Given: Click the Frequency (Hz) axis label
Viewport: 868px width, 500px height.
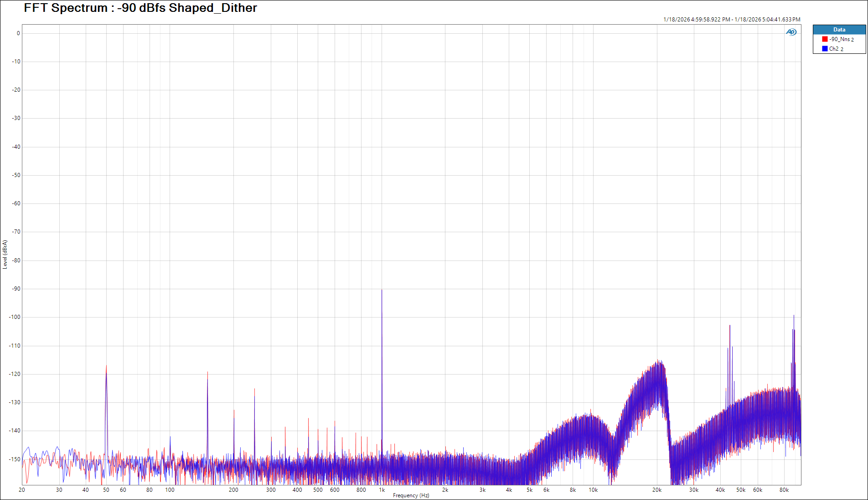Looking at the screenshot, I should tap(411, 495).
